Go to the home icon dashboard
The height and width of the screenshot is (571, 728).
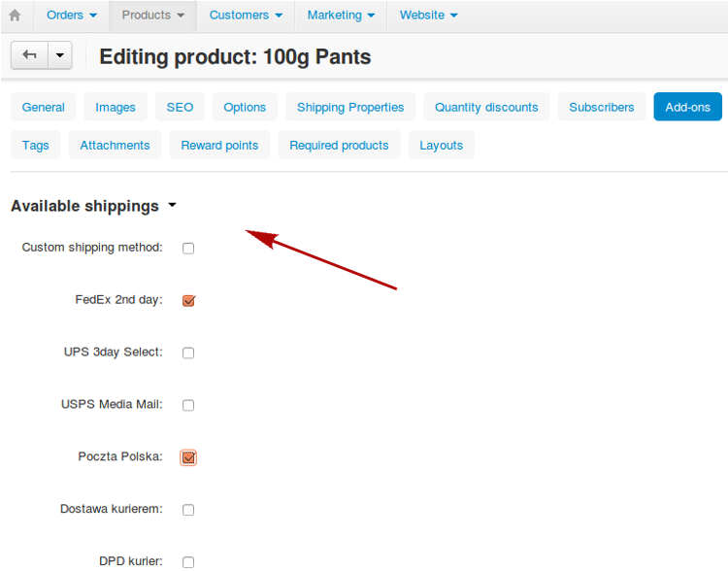(15, 16)
